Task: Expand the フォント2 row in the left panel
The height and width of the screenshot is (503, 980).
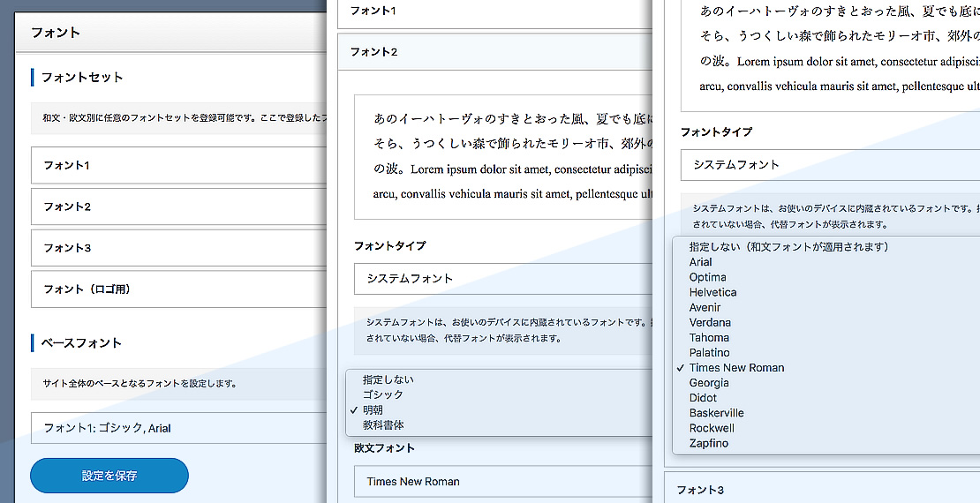Action: (177, 206)
